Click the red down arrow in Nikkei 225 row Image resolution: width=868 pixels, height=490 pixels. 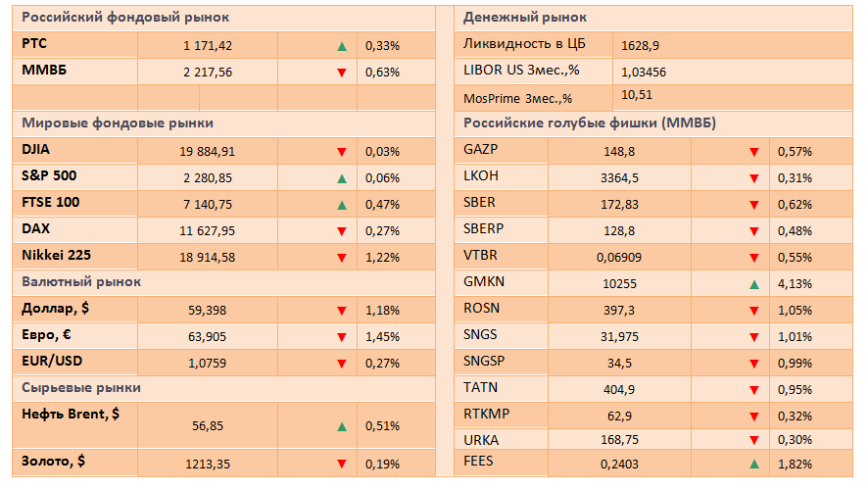(341, 258)
